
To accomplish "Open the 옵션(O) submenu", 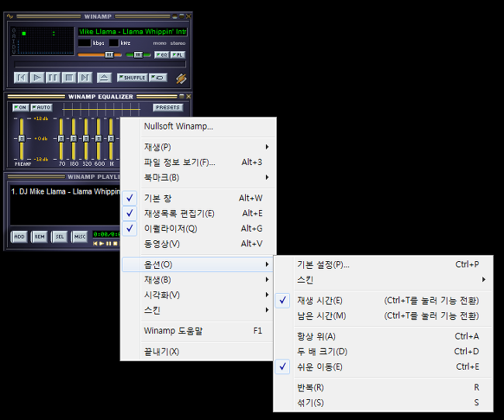I will pyautogui.click(x=198, y=264).
